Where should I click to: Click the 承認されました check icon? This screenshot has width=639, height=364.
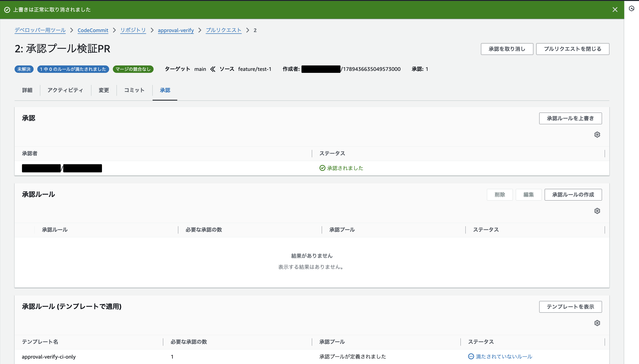click(322, 168)
